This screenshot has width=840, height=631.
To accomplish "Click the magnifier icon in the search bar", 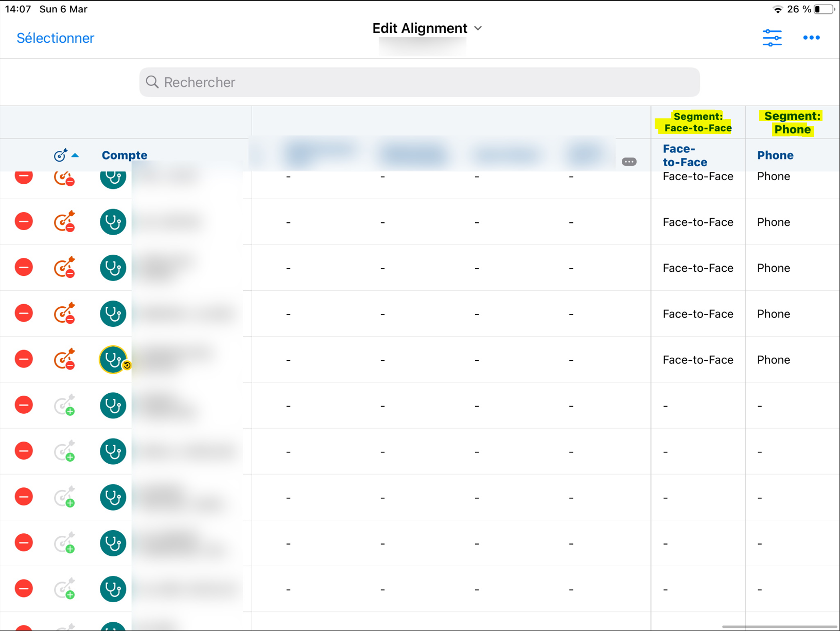I will click(x=152, y=82).
